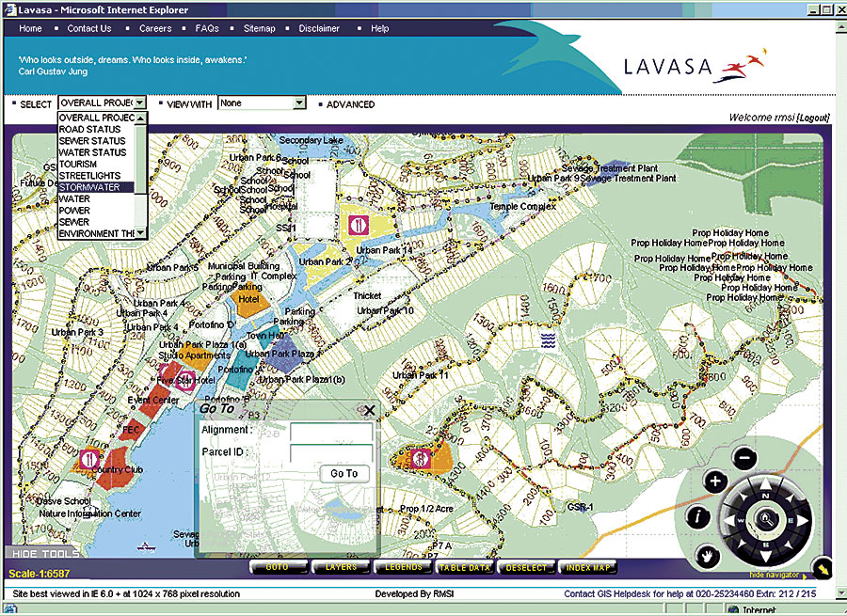
Task: Open the SELECT theme combo box
Action: coord(102,103)
